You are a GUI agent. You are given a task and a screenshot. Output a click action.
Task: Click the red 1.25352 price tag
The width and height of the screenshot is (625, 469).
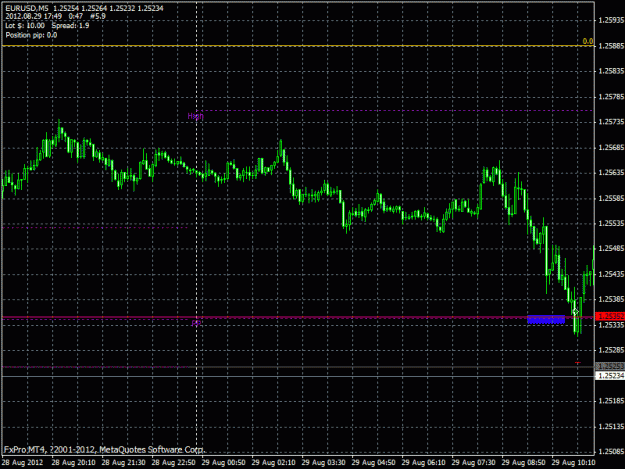click(610, 316)
